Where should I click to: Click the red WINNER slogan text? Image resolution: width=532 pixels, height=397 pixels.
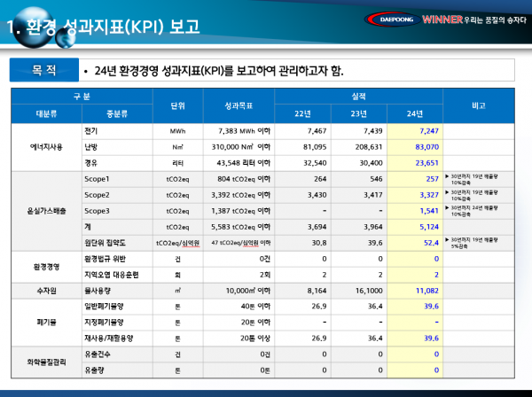coord(442,19)
